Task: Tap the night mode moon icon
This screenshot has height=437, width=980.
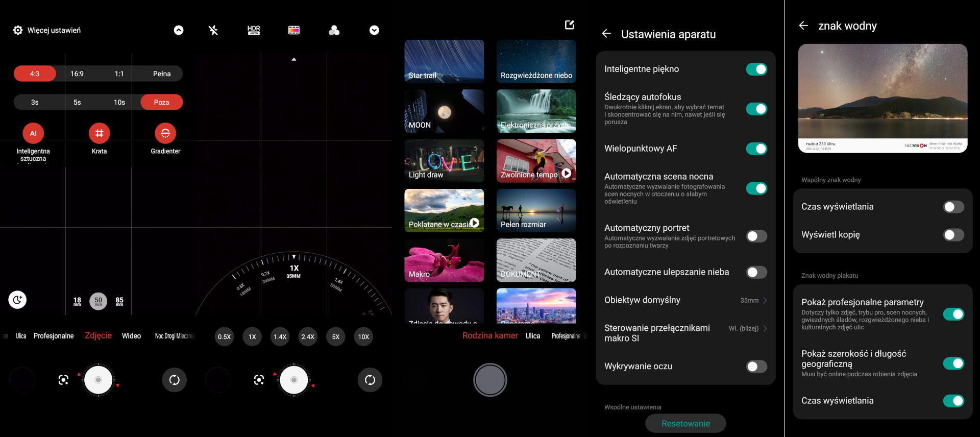Action: pos(17,300)
